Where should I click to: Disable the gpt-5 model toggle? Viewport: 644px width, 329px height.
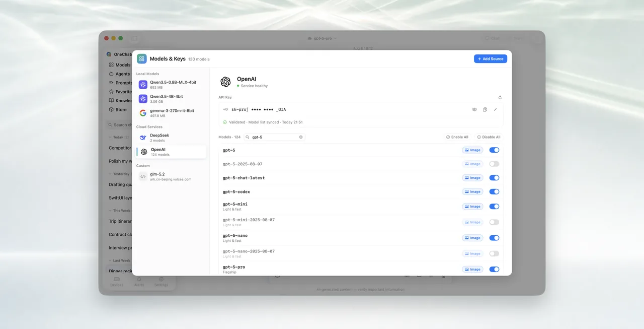click(494, 150)
